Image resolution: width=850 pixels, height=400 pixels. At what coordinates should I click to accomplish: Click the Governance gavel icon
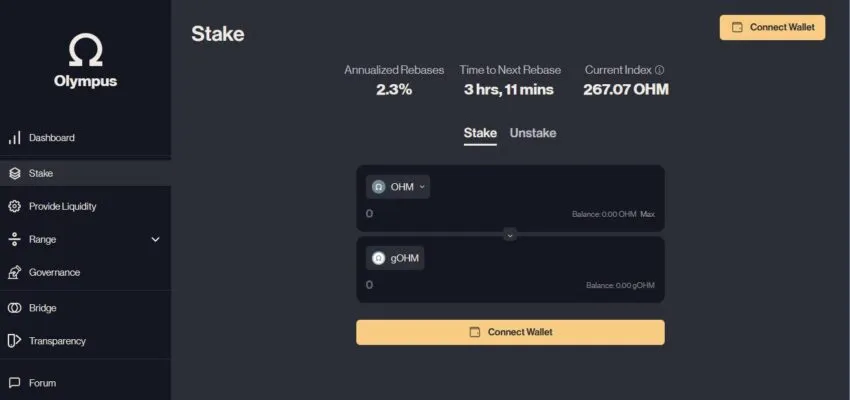(14, 272)
